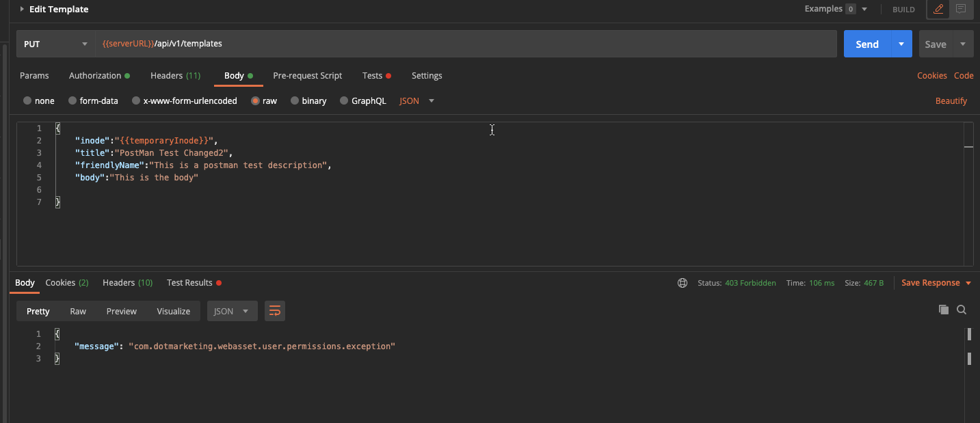Screen dimensions: 980x423
Task: Click the Send button
Action: point(866,43)
